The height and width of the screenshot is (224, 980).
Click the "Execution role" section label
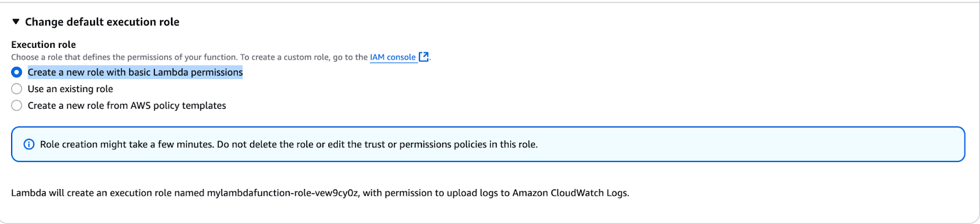(x=43, y=45)
